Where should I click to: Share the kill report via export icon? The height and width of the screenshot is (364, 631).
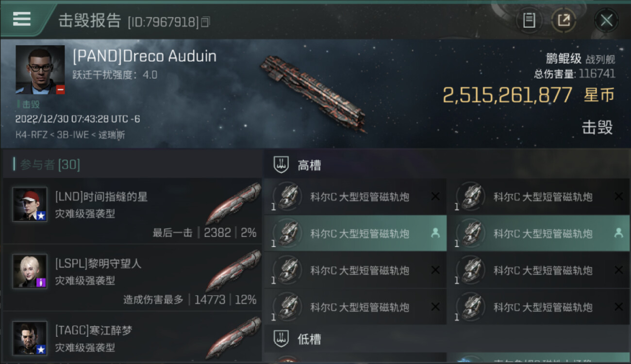click(564, 20)
